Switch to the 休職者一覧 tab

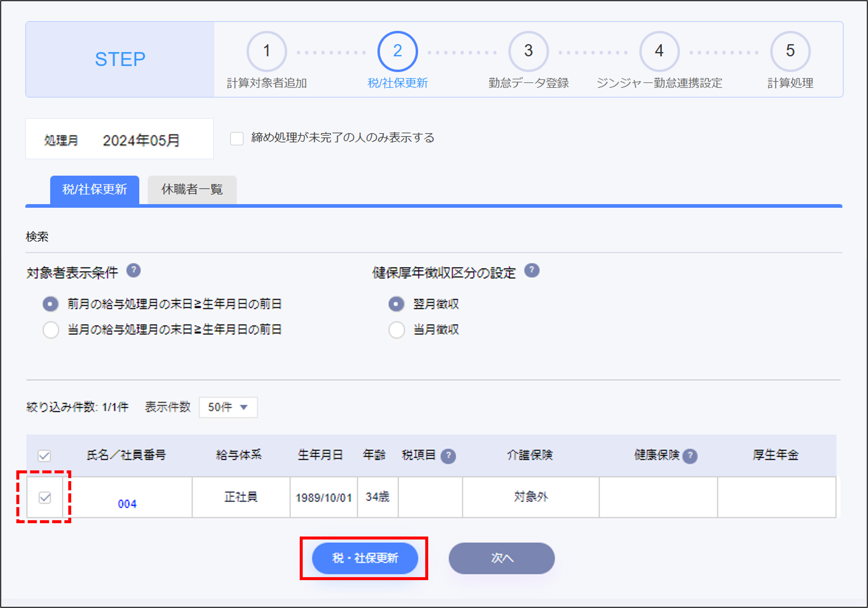coord(192,189)
